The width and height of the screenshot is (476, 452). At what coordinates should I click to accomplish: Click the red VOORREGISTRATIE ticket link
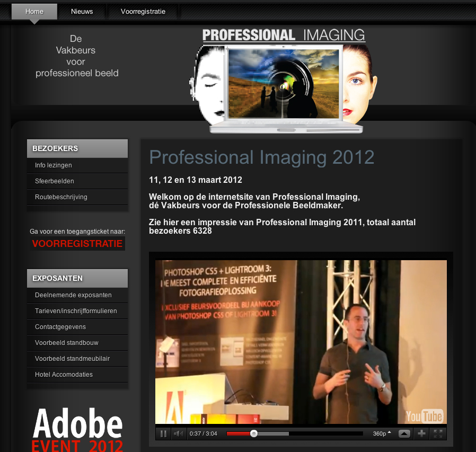point(77,243)
